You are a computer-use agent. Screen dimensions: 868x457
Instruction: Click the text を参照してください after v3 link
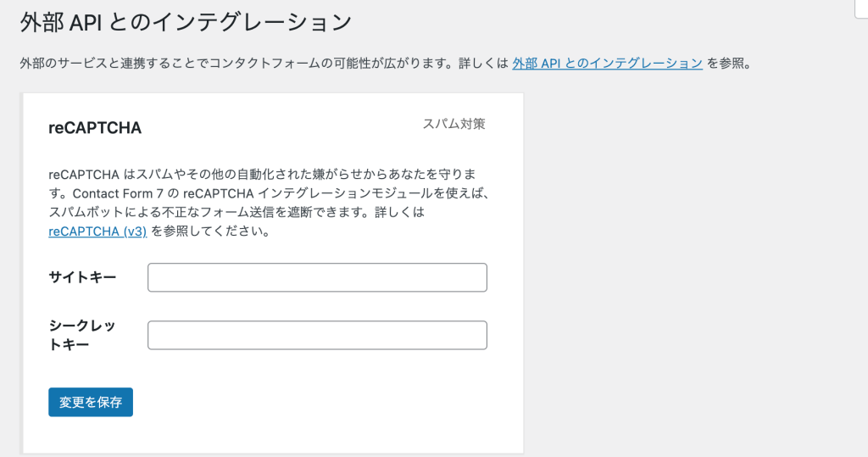click(x=211, y=231)
